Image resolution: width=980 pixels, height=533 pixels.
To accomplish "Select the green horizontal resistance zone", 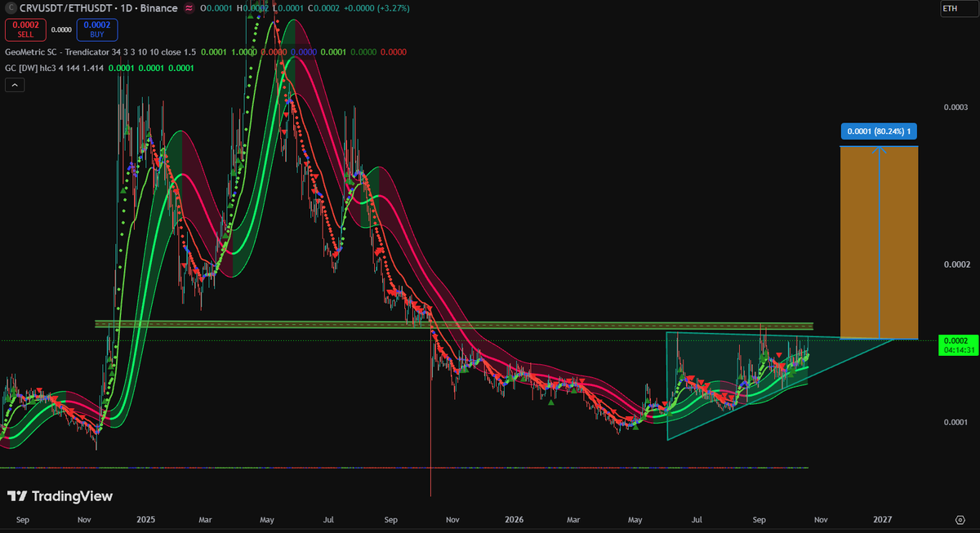I will 454,325.
